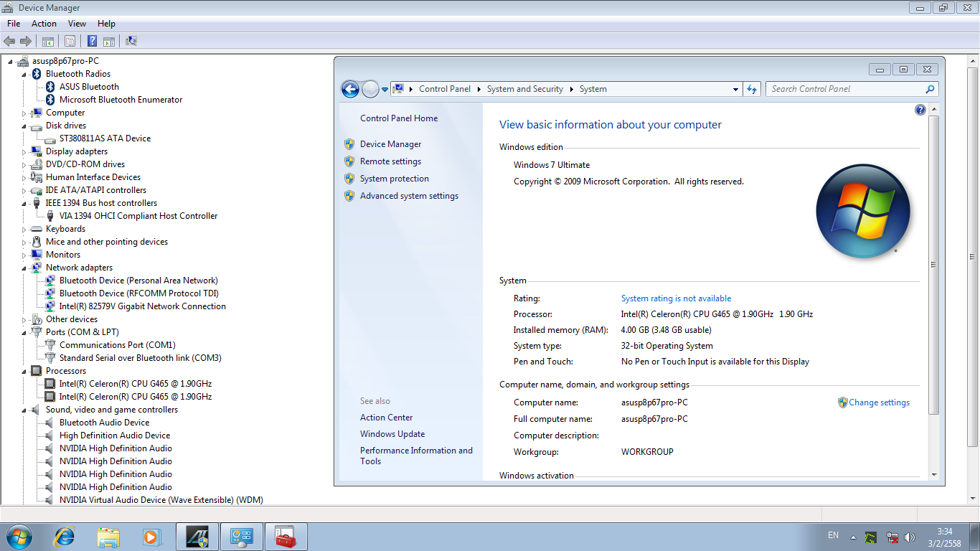
Task: Expand the Human Interface Devices category
Action: (24, 177)
